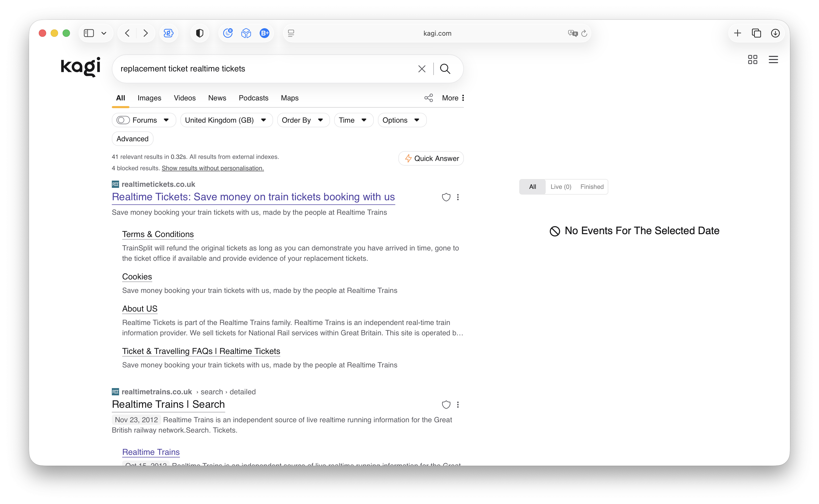Click the realtimetickets.co.uk domain text
The image size is (819, 504).
158,184
